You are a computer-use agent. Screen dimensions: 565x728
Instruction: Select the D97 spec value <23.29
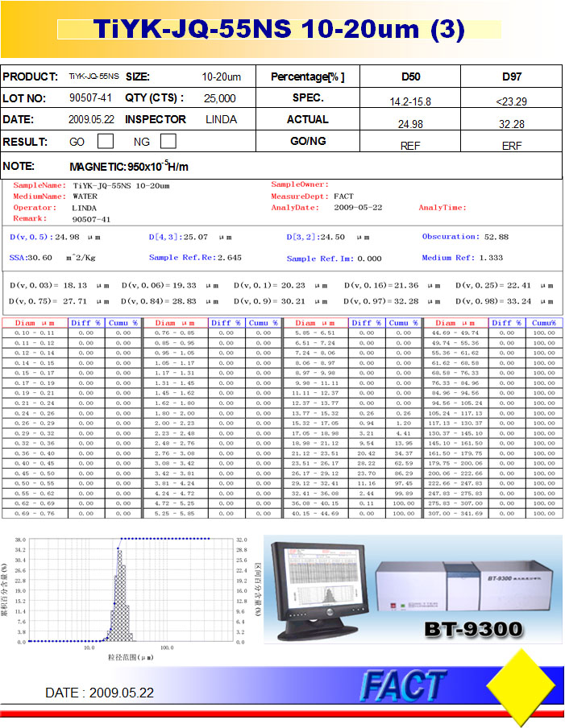pos(511,101)
